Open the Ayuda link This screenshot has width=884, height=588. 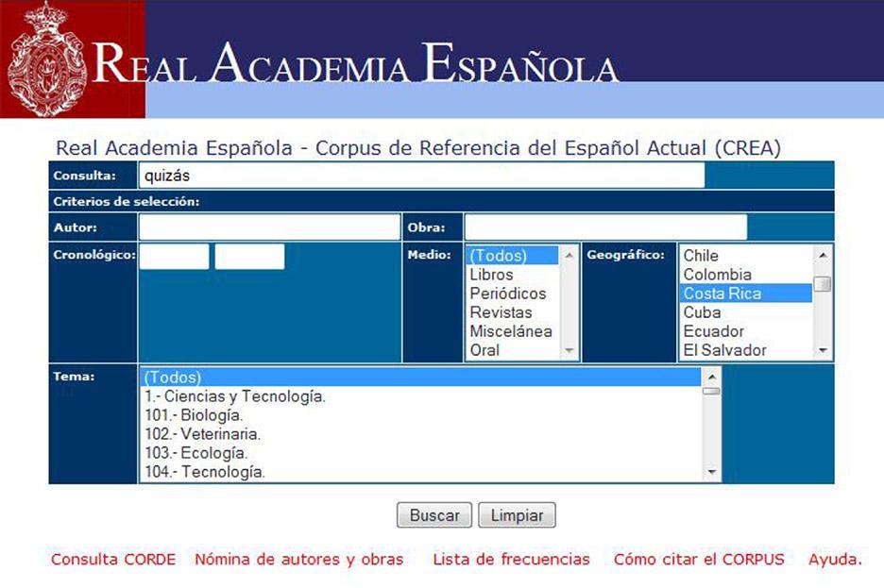point(836,560)
